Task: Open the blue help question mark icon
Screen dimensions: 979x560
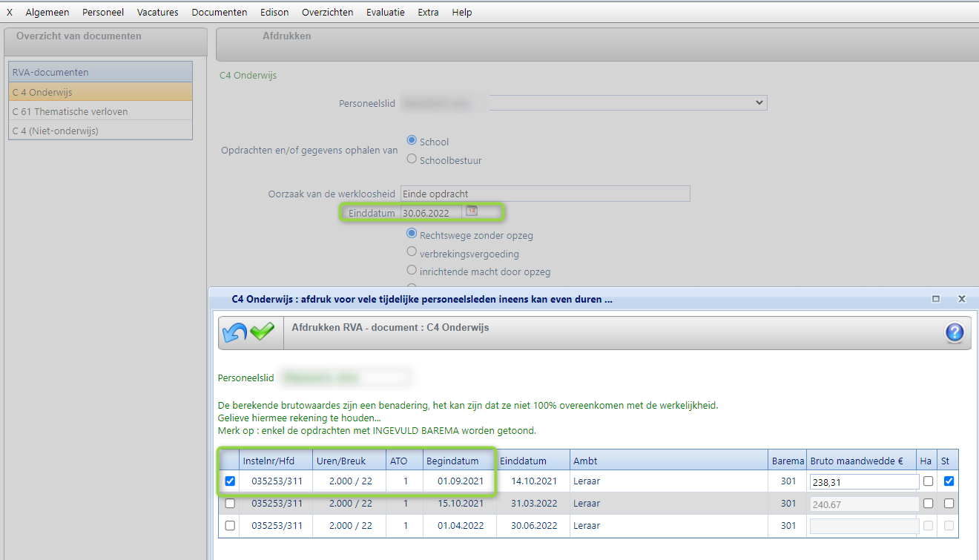Action: (955, 333)
